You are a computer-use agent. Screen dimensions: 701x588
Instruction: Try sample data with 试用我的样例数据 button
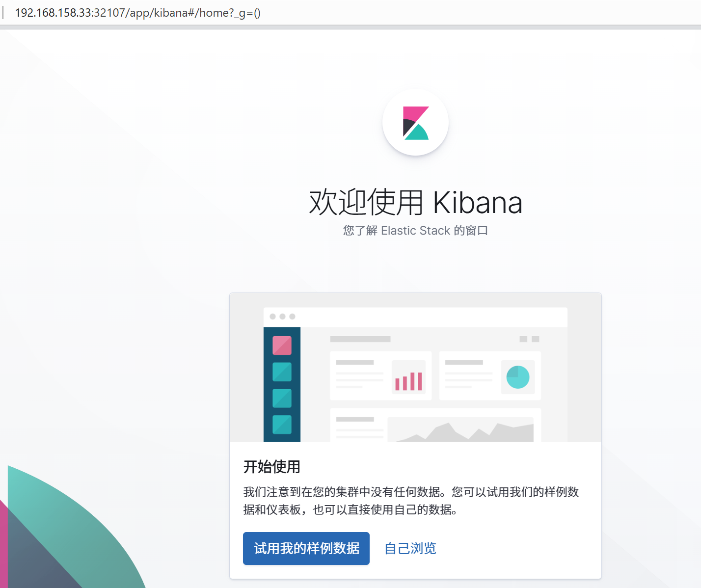306,548
